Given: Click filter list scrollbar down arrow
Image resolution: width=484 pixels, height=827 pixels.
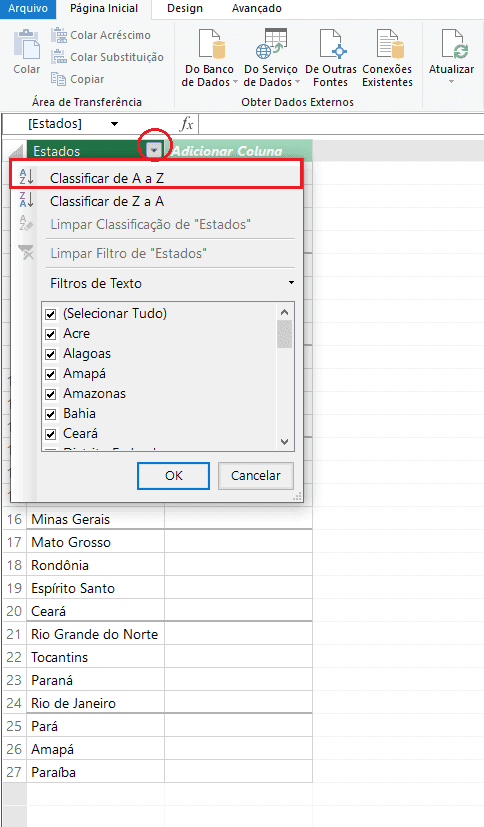Looking at the screenshot, I should tap(285, 442).
